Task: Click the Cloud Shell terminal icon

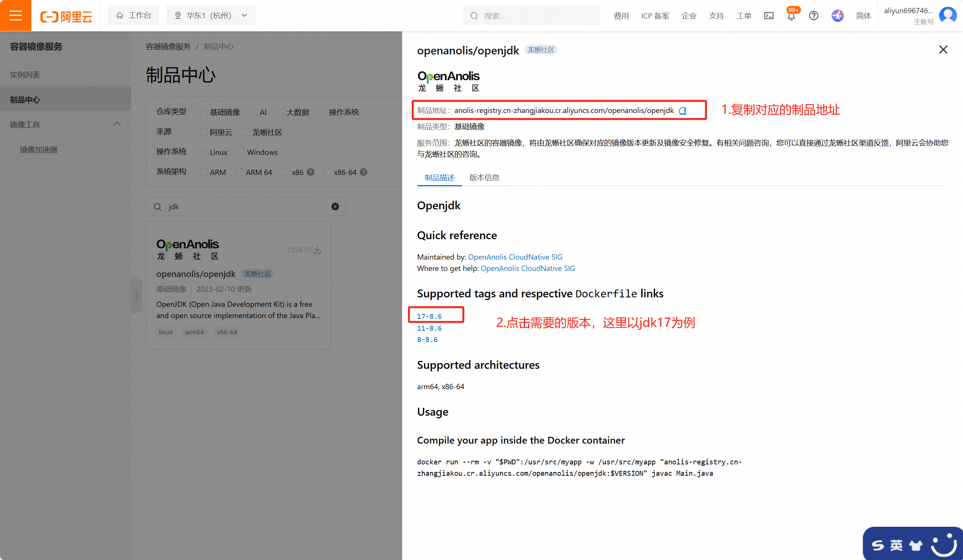Action: [768, 15]
